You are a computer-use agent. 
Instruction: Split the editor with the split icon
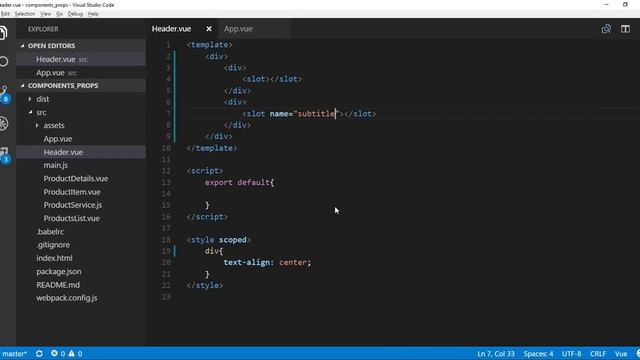[625, 29]
